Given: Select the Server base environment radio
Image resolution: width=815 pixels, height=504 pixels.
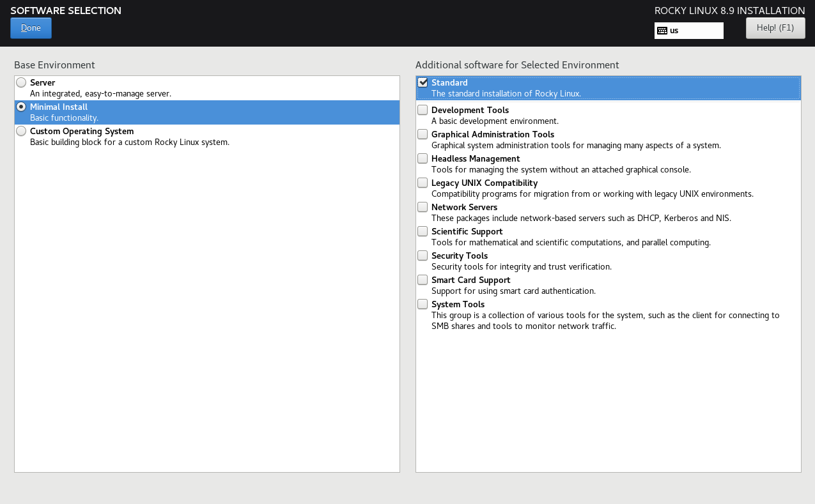Looking at the screenshot, I should (x=22, y=82).
